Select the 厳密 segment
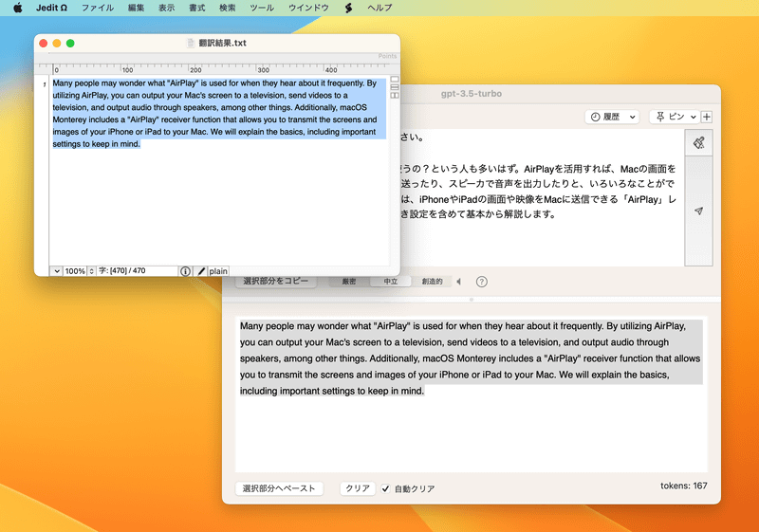This screenshot has width=759, height=532. click(349, 282)
